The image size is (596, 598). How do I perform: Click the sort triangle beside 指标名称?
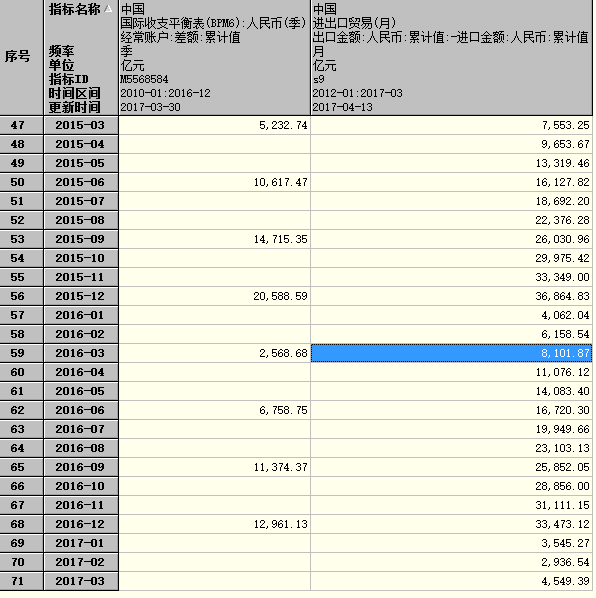(108, 8)
